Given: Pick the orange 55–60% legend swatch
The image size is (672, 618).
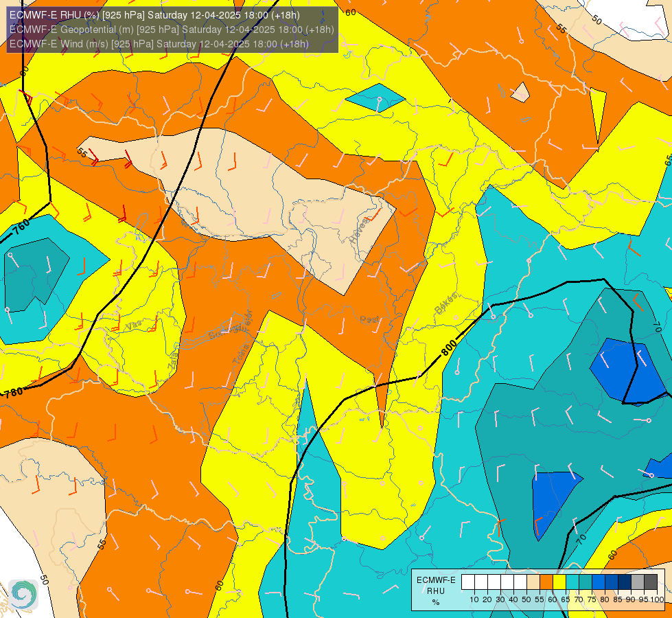Looking at the screenshot, I should click(546, 582).
